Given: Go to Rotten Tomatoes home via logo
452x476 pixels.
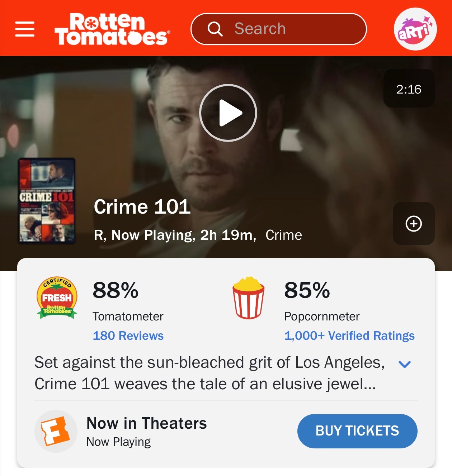Looking at the screenshot, I should point(112,29).
